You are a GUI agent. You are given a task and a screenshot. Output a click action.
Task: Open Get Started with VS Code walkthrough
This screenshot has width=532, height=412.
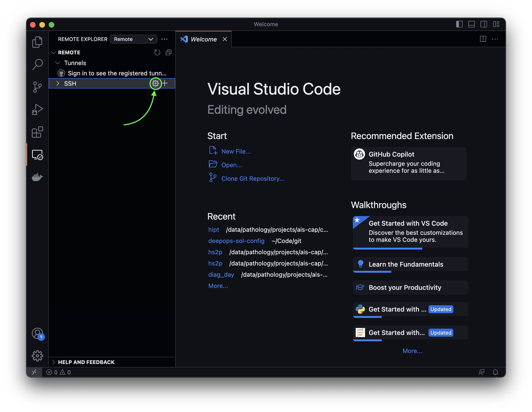410,232
